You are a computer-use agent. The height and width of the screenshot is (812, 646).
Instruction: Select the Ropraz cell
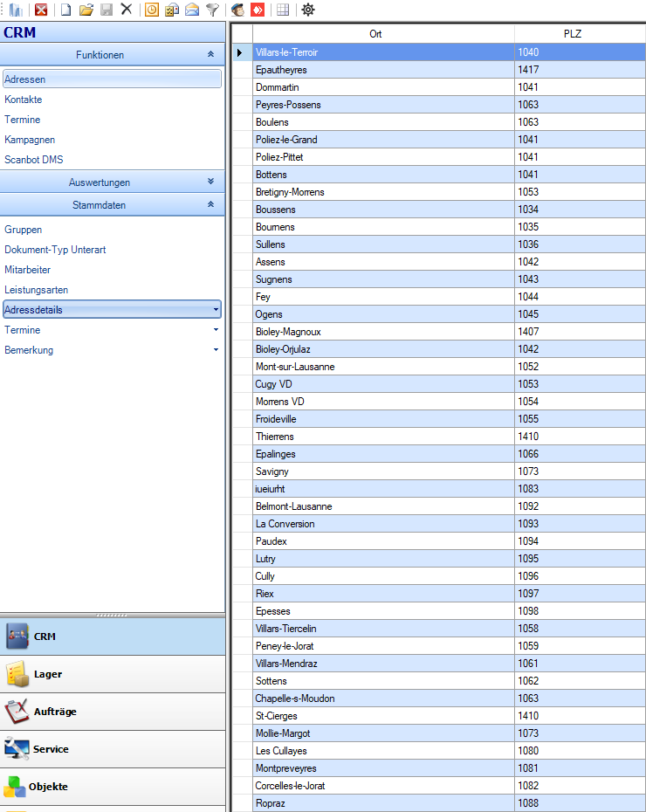coord(383,803)
